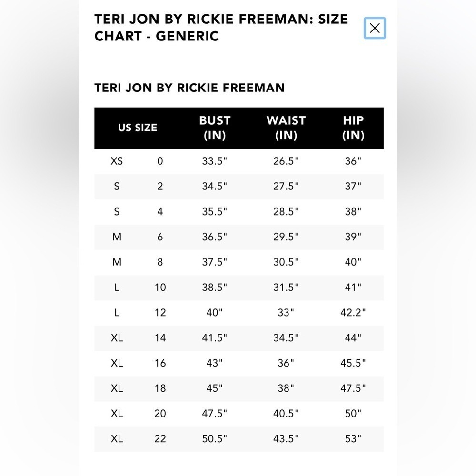Select the L size 10 row
The width and height of the screenshot is (476, 476).
click(239, 288)
